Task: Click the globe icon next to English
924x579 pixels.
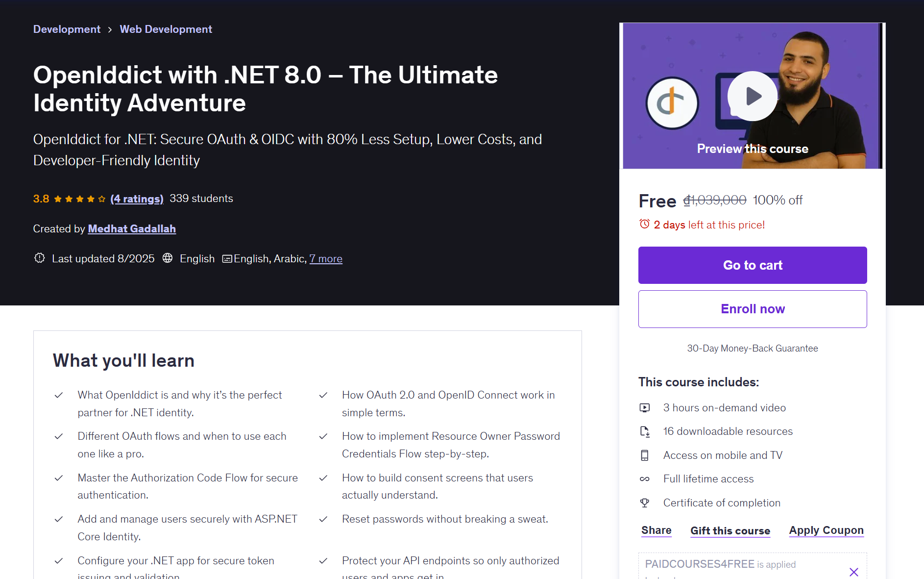Action: tap(168, 258)
